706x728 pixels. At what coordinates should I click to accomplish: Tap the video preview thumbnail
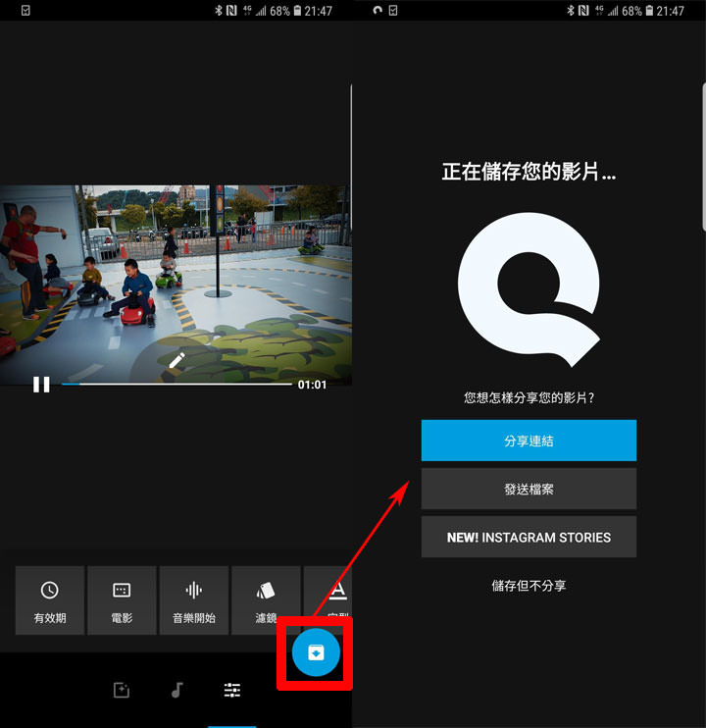point(176,286)
